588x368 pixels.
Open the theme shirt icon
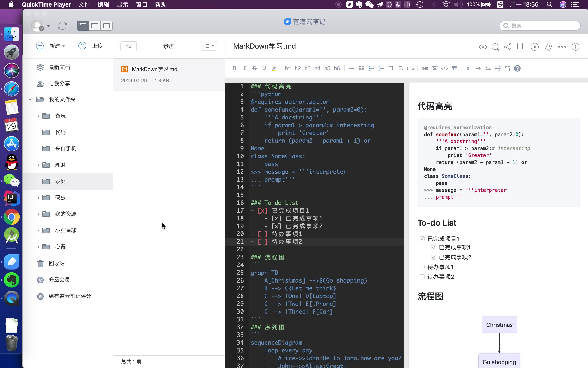pyautogui.click(x=508, y=68)
